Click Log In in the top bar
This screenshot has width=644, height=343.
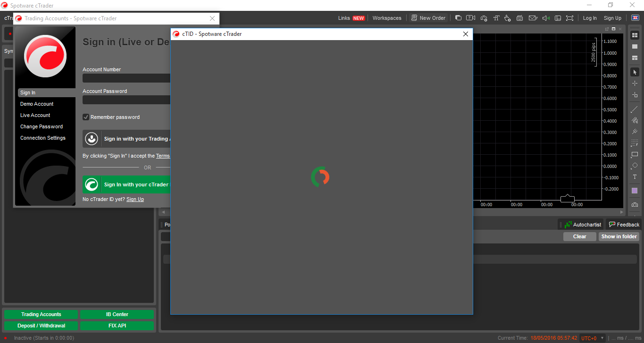(590, 18)
